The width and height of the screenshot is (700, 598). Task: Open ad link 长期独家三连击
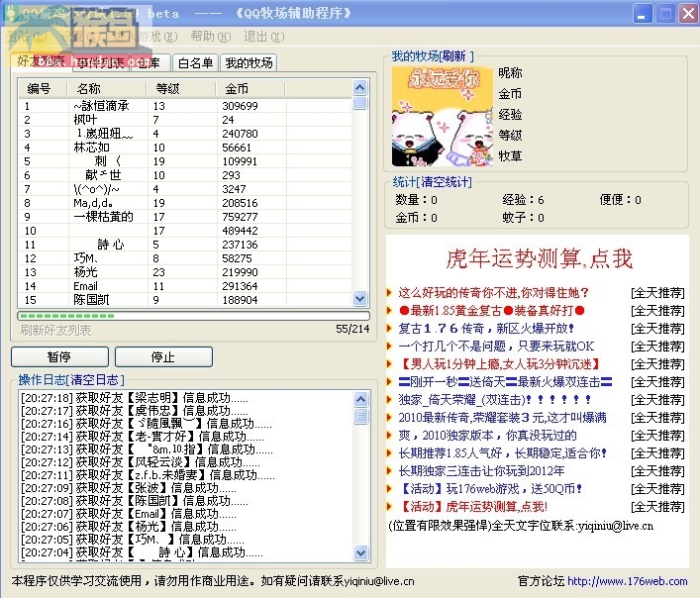coord(482,471)
